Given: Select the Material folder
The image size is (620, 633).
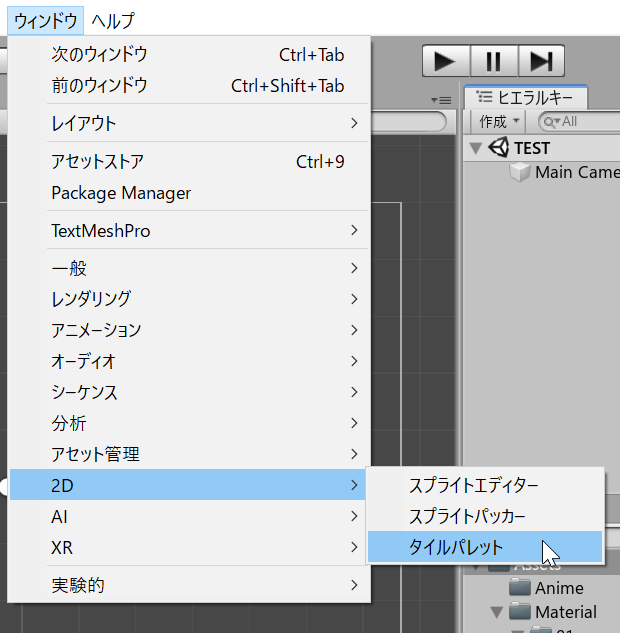Looking at the screenshot, I should click(x=566, y=612).
